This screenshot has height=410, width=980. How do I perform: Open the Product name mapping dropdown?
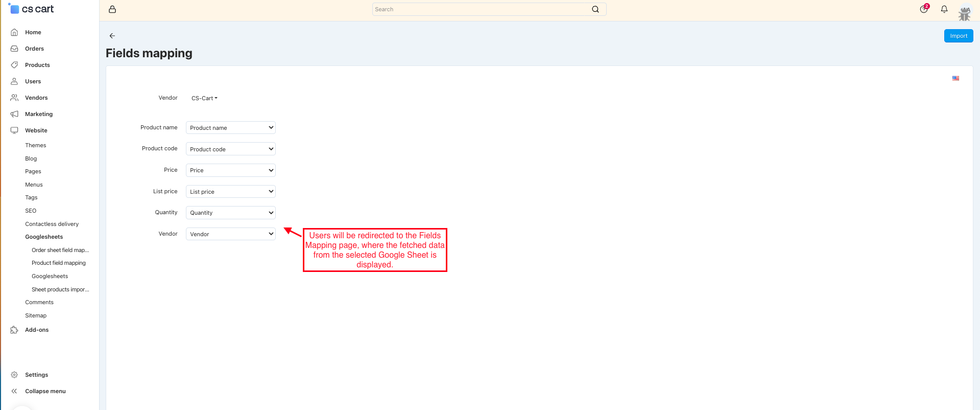click(x=231, y=128)
